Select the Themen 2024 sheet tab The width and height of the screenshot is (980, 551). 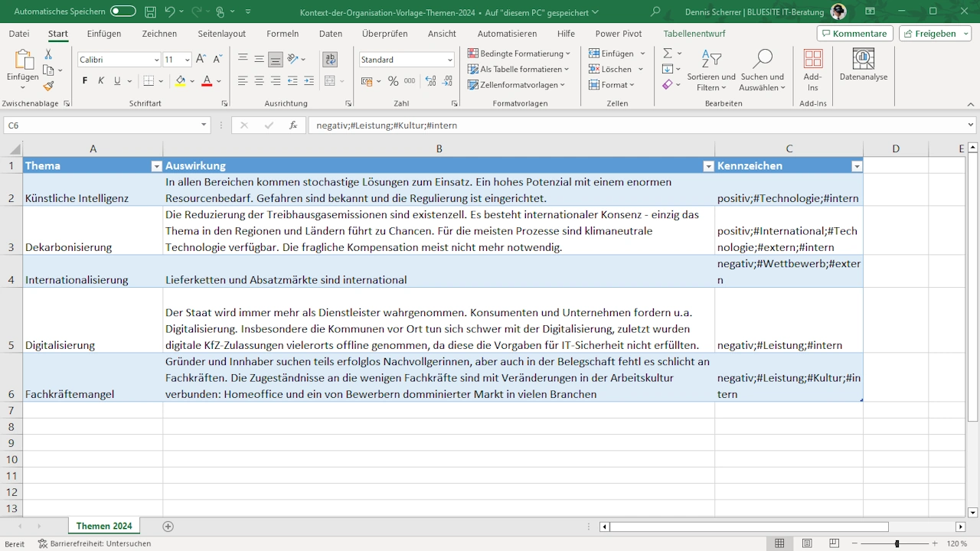[x=103, y=526]
